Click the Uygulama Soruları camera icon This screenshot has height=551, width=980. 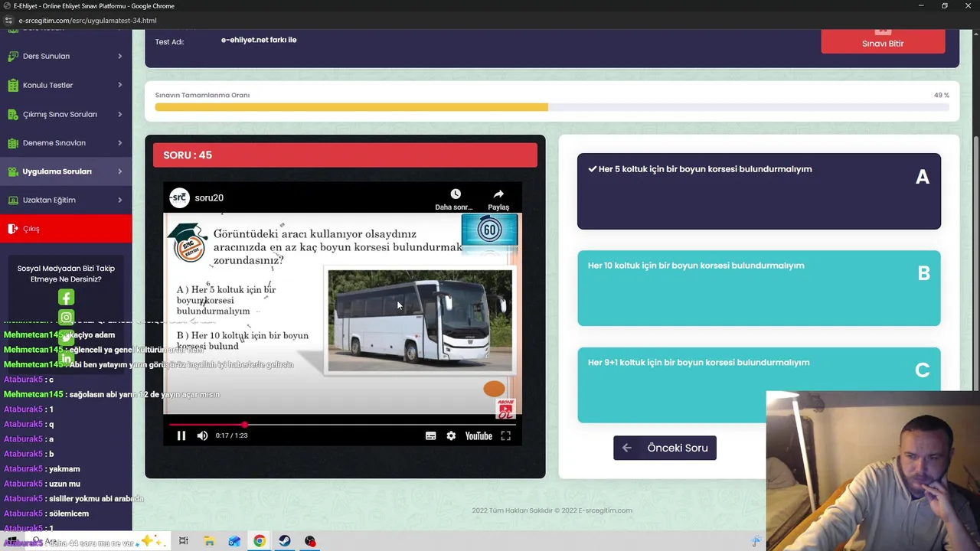12,171
